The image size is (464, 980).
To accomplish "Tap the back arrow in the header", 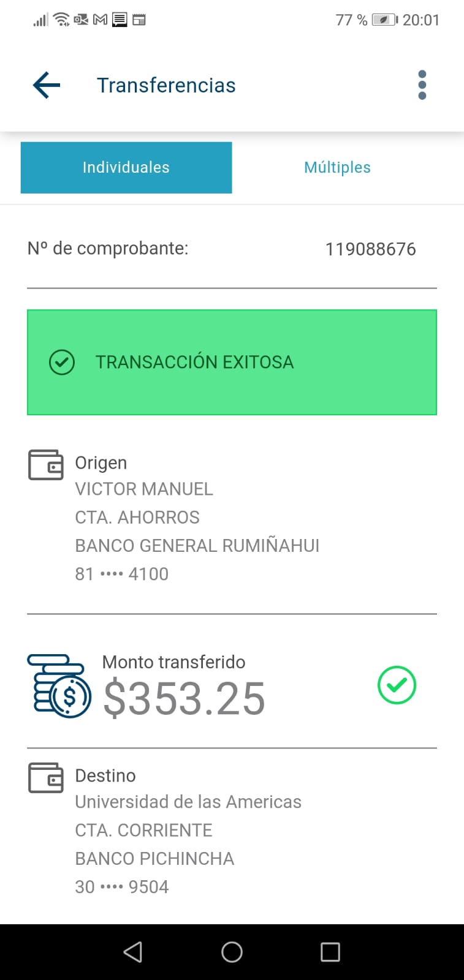I will pos(47,85).
